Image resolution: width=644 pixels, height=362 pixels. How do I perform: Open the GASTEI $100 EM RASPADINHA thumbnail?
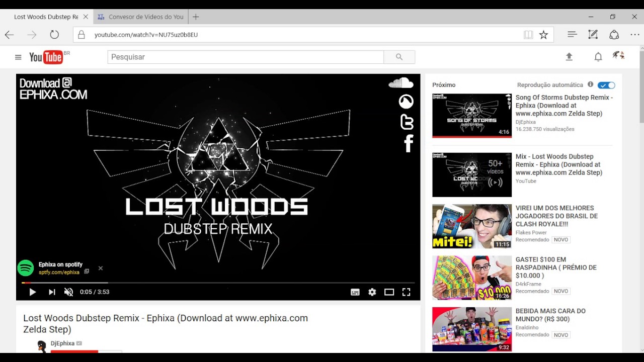[x=472, y=278]
